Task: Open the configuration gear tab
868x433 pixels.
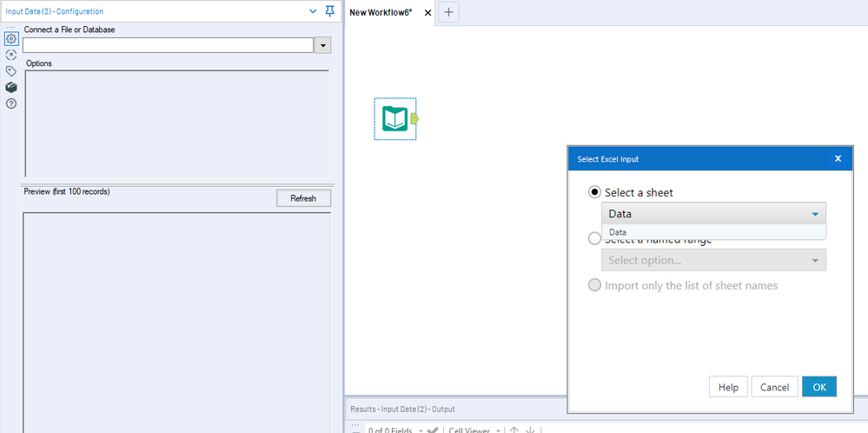Action: [11, 39]
